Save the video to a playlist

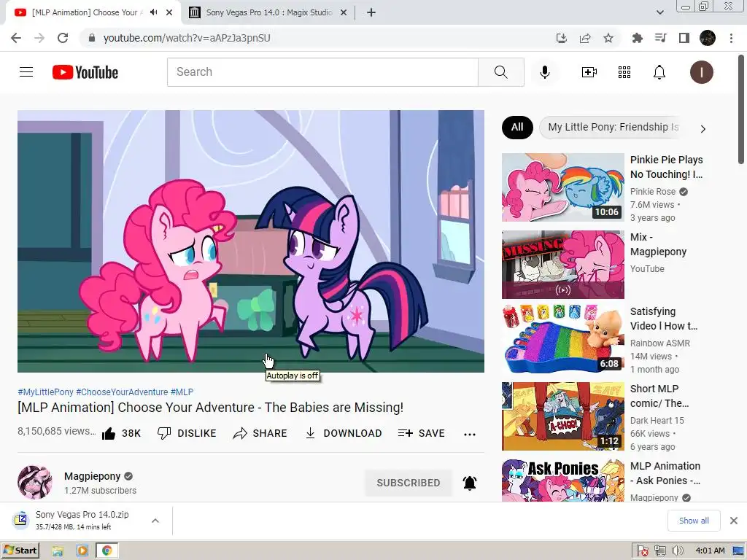pyautogui.click(x=421, y=433)
